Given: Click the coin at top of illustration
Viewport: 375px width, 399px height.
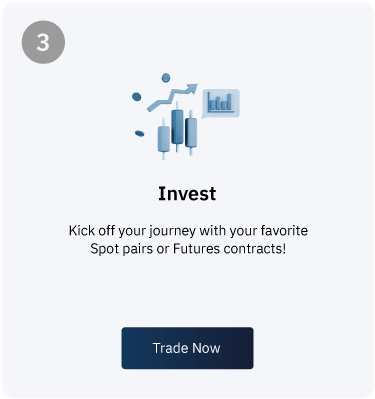Looking at the screenshot, I should (x=166, y=78).
